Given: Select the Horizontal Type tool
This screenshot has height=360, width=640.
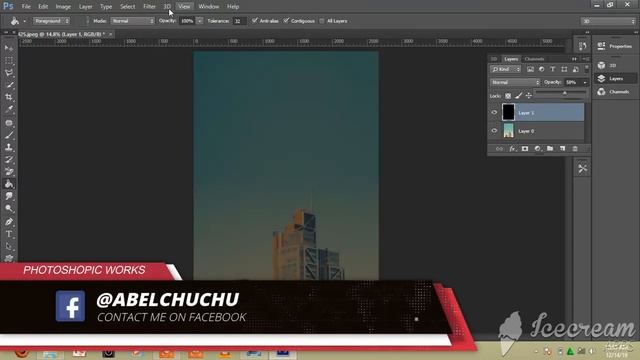Looking at the screenshot, I should pos(9,234).
